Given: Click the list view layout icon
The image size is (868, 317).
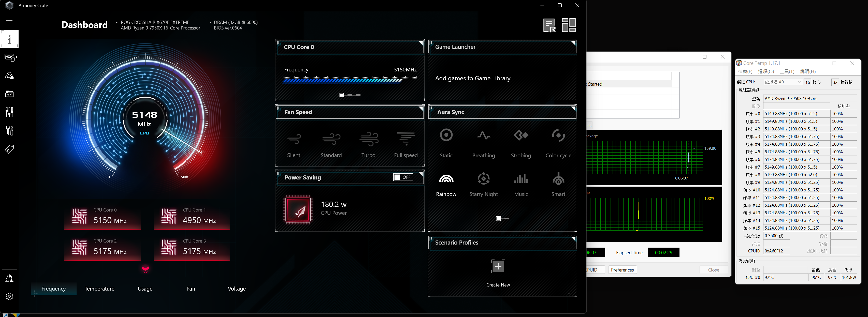Looking at the screenshot, I should point(549,25).
